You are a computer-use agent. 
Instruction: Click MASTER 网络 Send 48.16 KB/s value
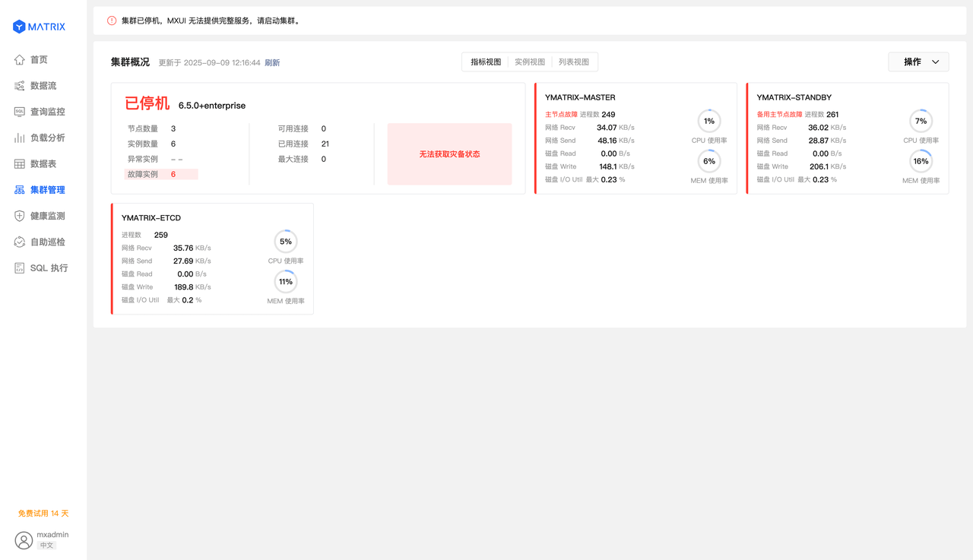(x=616, y=141)
